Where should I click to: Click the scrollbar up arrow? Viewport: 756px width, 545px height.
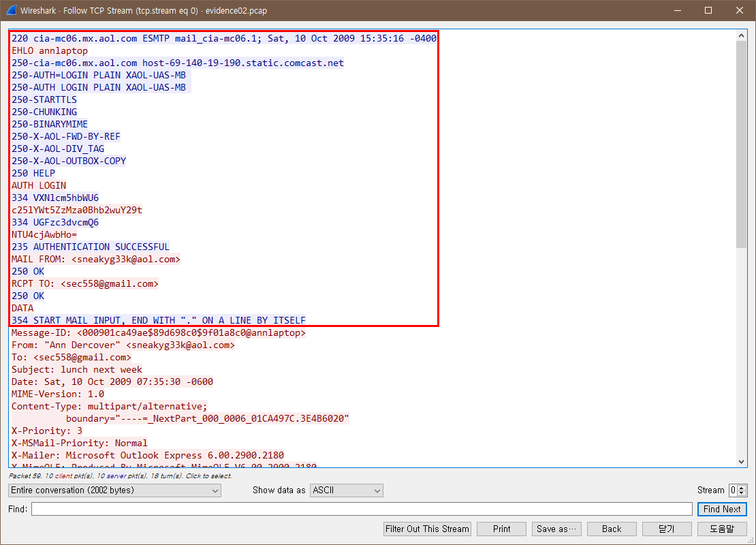pyautogui.click(x=741, y=35)
